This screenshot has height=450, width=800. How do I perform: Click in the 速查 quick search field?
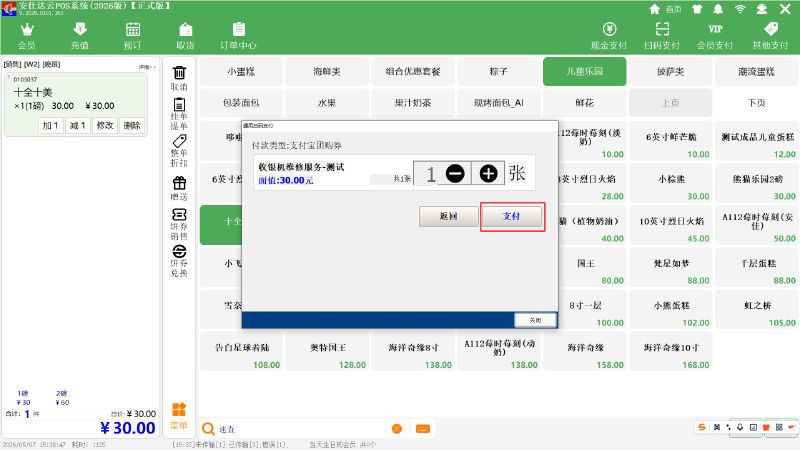pos(304,429)
